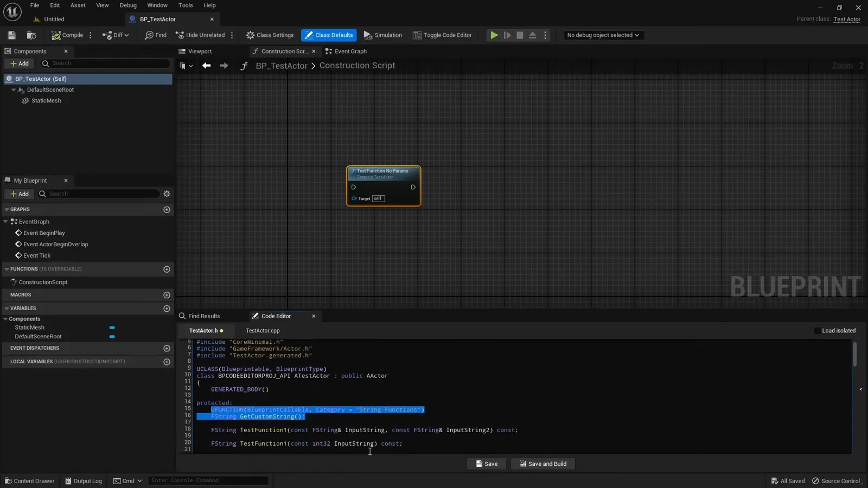The width and height of the screenshot is (868, 488).
Task: Play the level with green arrow
Action: [x=494, y=35]
